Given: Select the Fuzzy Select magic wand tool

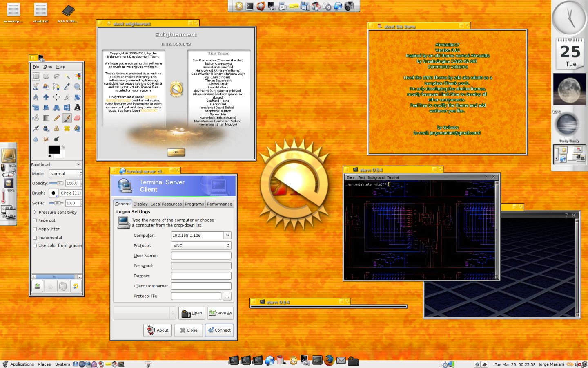Looking at the screenshot, I should [67, 76].
